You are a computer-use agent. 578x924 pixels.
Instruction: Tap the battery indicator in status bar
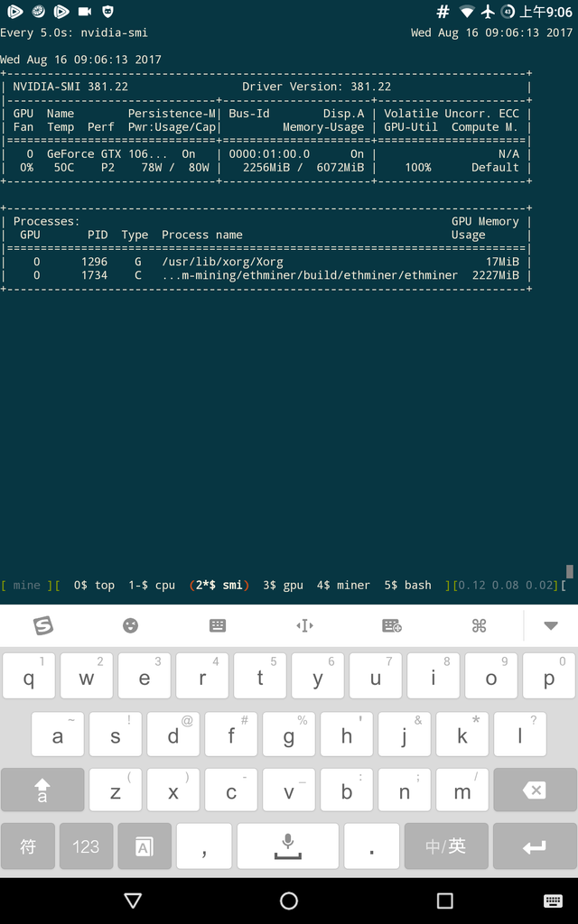click(508, 11)
